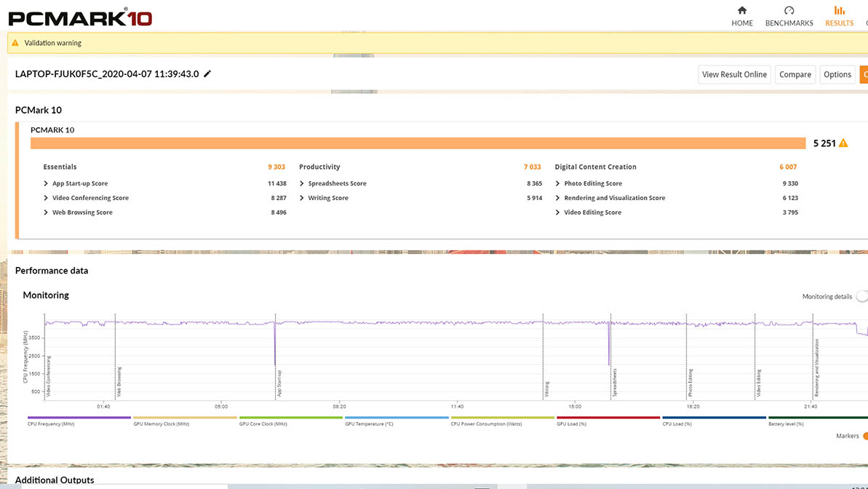The image size is (868, 489).
Task: Click the Video Conferencing value 8 287
Action: click(279, 198)
